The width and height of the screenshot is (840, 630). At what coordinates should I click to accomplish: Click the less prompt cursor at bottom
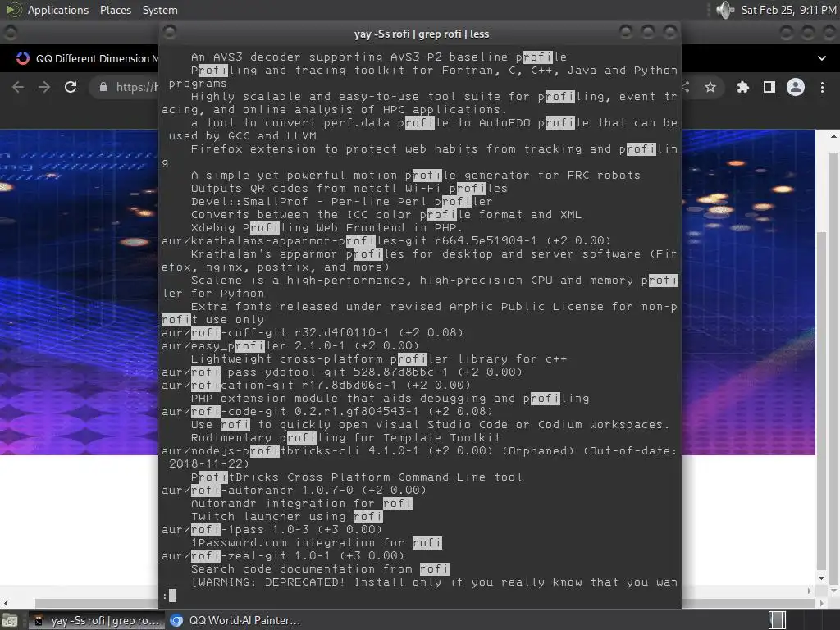tap(172, 596)
